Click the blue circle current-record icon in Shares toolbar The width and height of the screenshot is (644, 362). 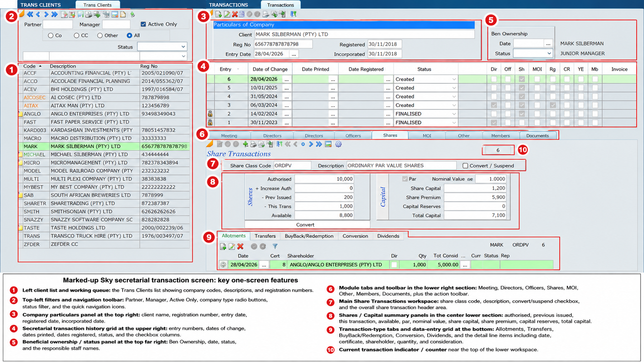coord(303,144)
